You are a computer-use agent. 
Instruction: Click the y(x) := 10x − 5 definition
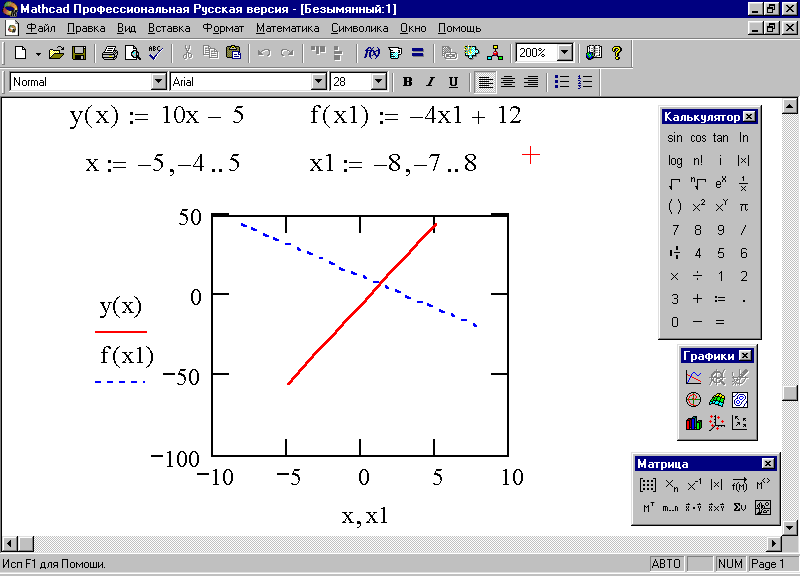(x=157, y=116)
